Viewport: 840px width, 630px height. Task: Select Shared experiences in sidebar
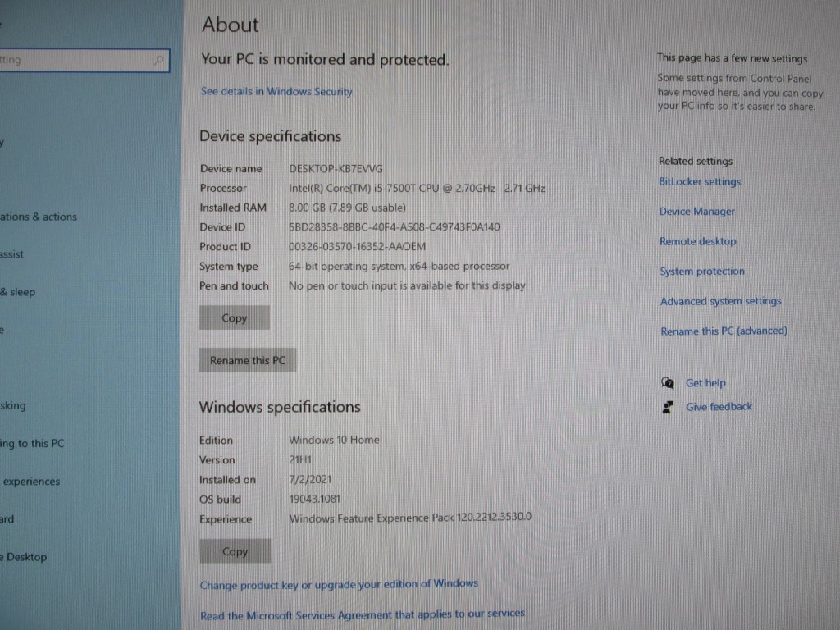point(31,481)
